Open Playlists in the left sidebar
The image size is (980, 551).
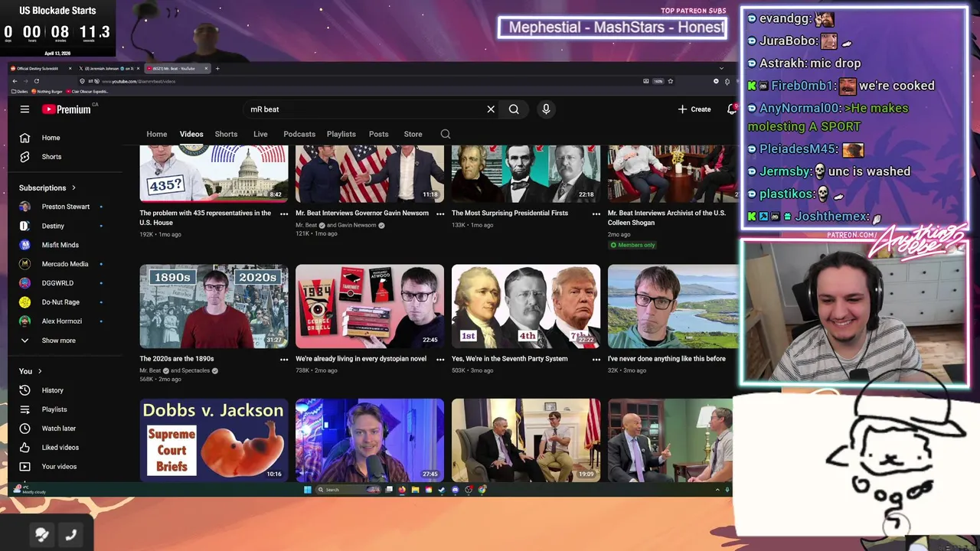tap(54, 409)
